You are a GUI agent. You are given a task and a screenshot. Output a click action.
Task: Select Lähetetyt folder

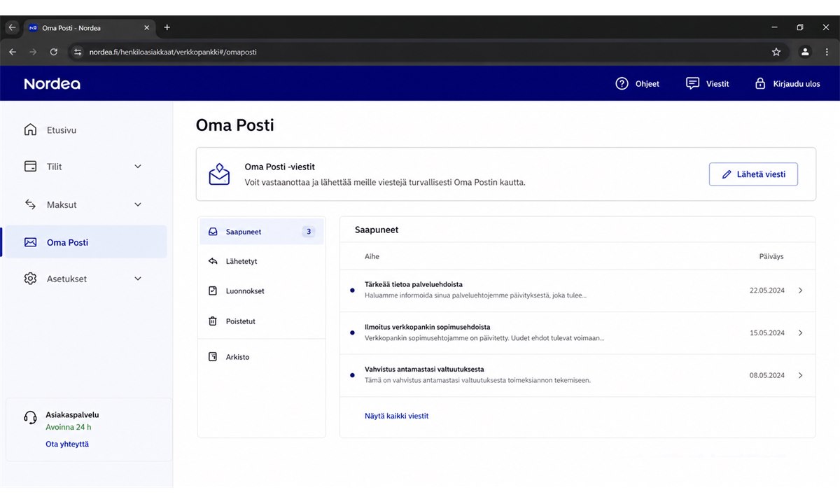[262, 261]
